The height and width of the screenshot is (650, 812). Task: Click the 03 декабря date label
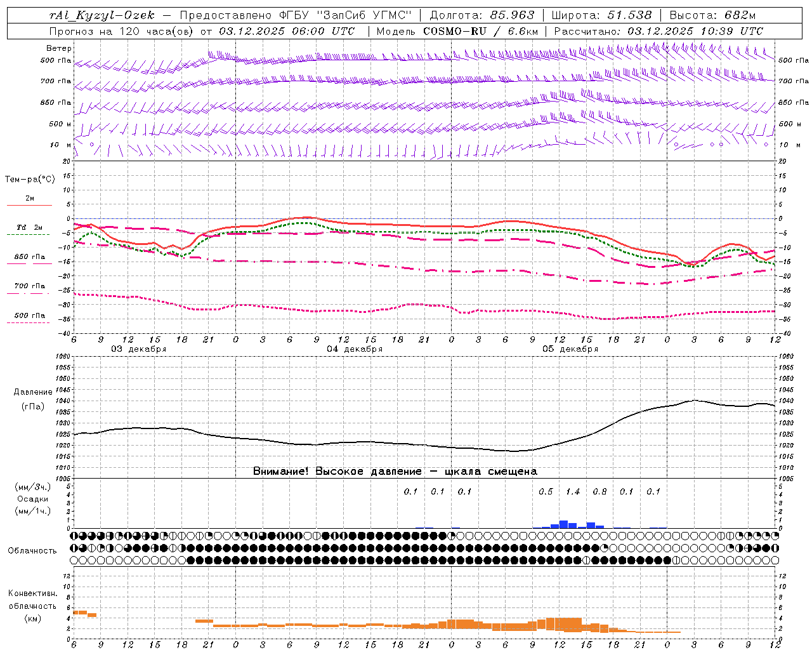pos(139,349)
